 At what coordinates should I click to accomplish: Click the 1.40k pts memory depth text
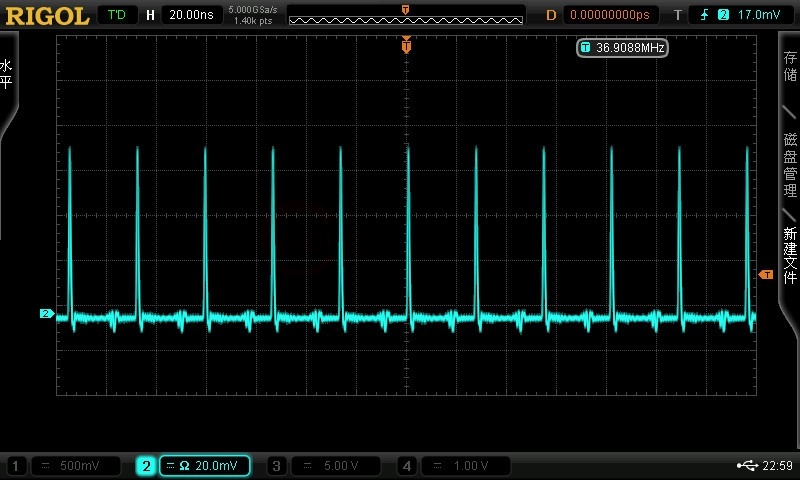[x=253, y=21]
